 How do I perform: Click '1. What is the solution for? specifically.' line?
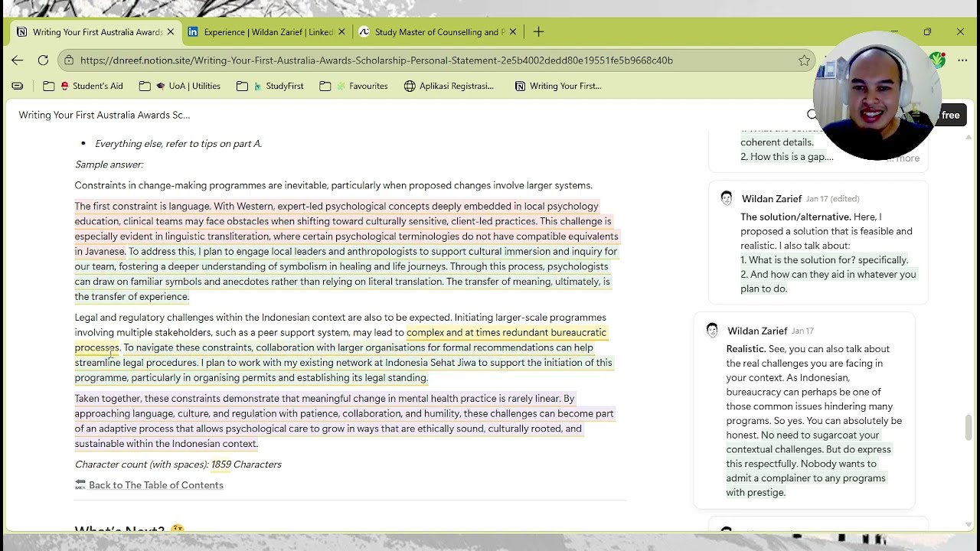(824, 260)
